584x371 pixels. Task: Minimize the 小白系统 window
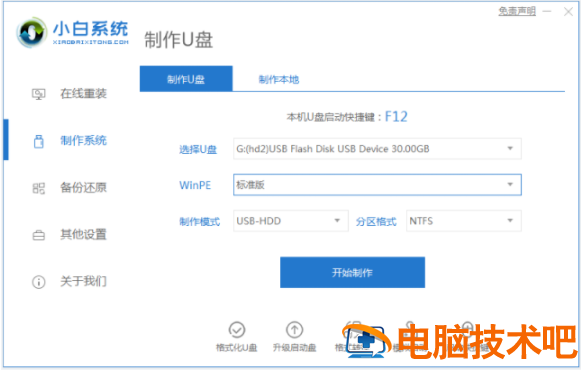tap(547, 12)
